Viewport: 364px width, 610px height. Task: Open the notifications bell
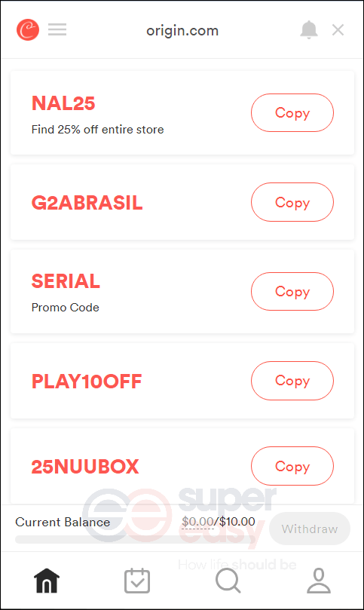pos(309,30)
